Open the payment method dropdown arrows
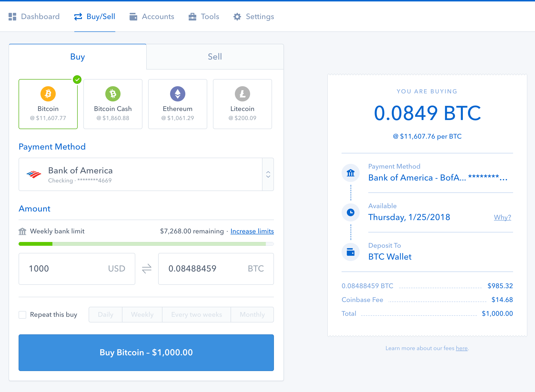The width and height of the screenshot is (535, 392). (x=268, y=174)
